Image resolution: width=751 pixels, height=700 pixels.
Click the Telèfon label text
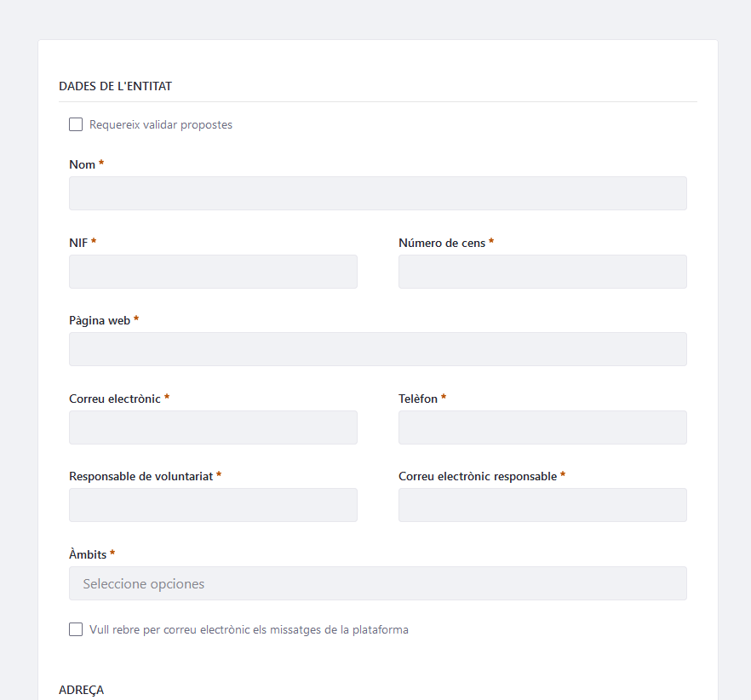pyautogui.click(x=417, y=399)
